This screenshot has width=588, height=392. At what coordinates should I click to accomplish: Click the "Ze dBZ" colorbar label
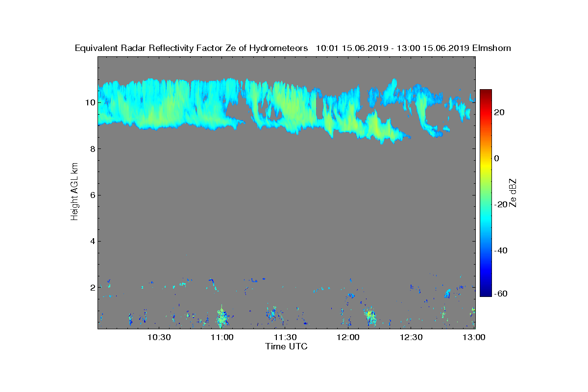click(514, 193)
